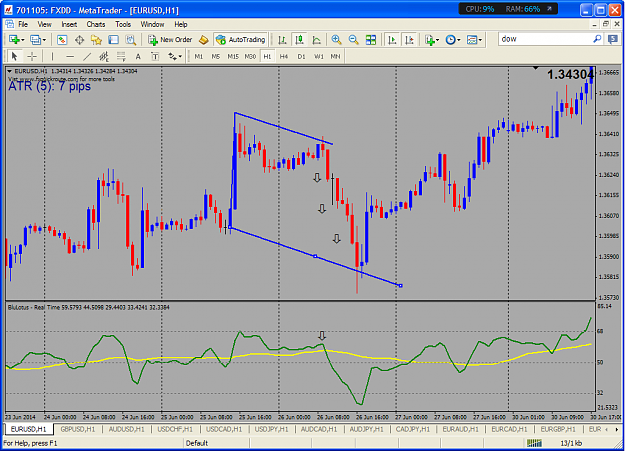Image resolution: width=625 pixels, height=451 pixels.
Task: Select the Fibonacci Retracement tool
Action: click(121, 56)
